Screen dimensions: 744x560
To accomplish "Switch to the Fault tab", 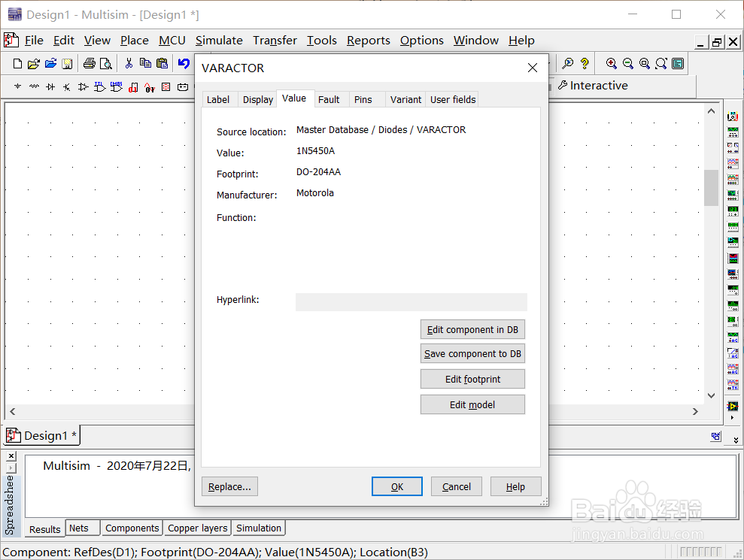I will [x=329, y=99].
